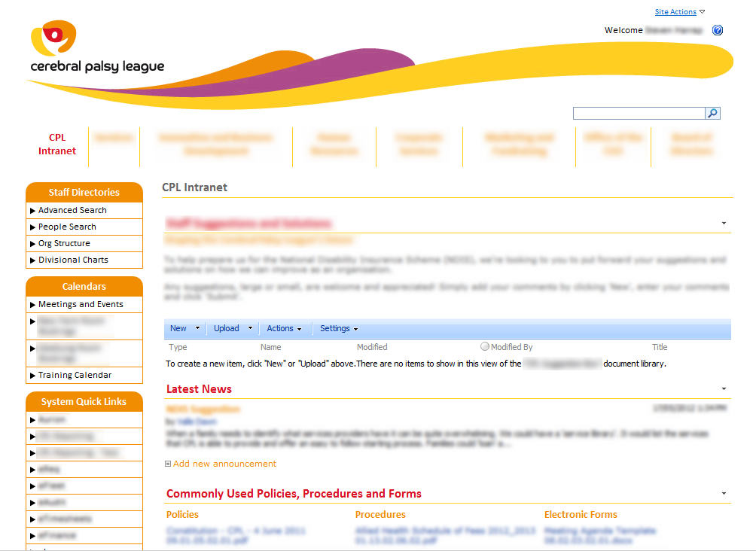The image size is (756, 551).
Task: Open the Actions dropdown menu
Action: tap(285, 328)
